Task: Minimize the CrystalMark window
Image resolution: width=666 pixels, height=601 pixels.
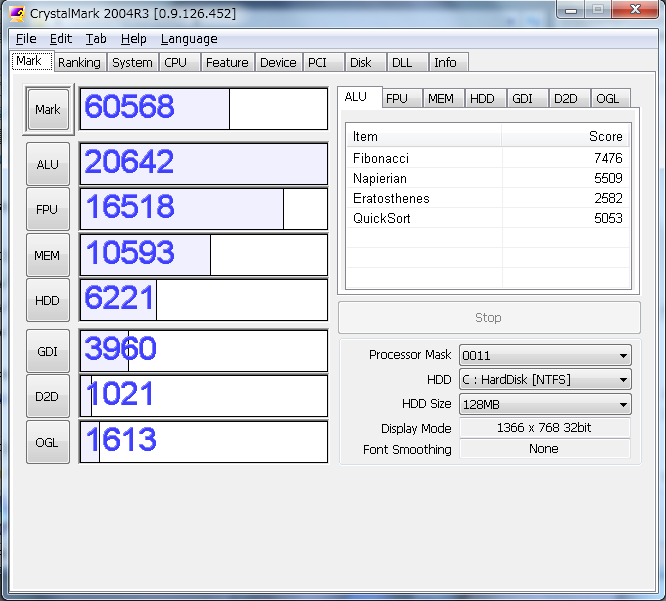Action: pyautogui.click(x=571, y=9)
